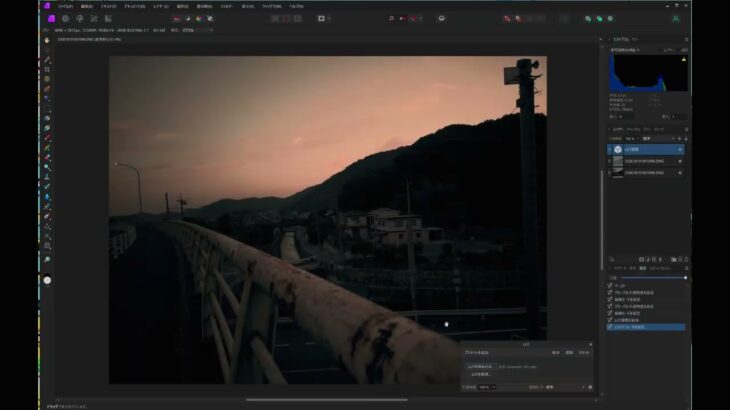The height and width of the screenshot is (410, 730).
Task: Switch to the Tone Mapping Persona icon
Action: pyautogui.click(x=94, y=19)
